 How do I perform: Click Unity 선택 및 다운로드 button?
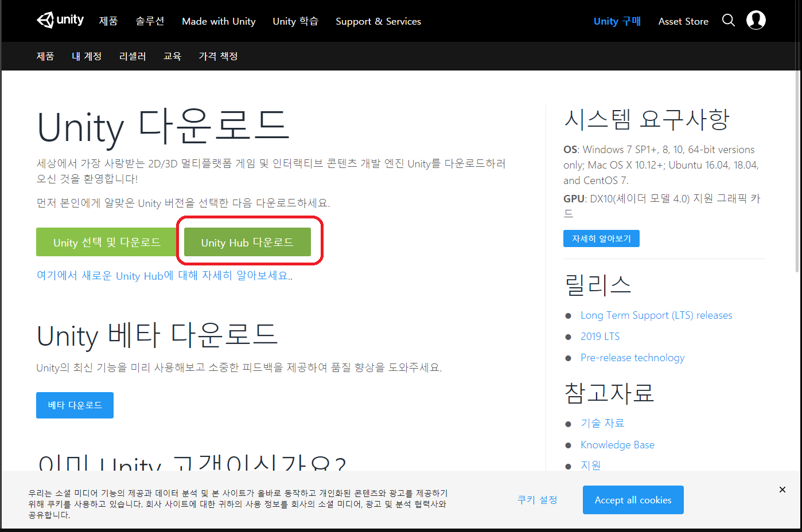(x=107, y=242)
